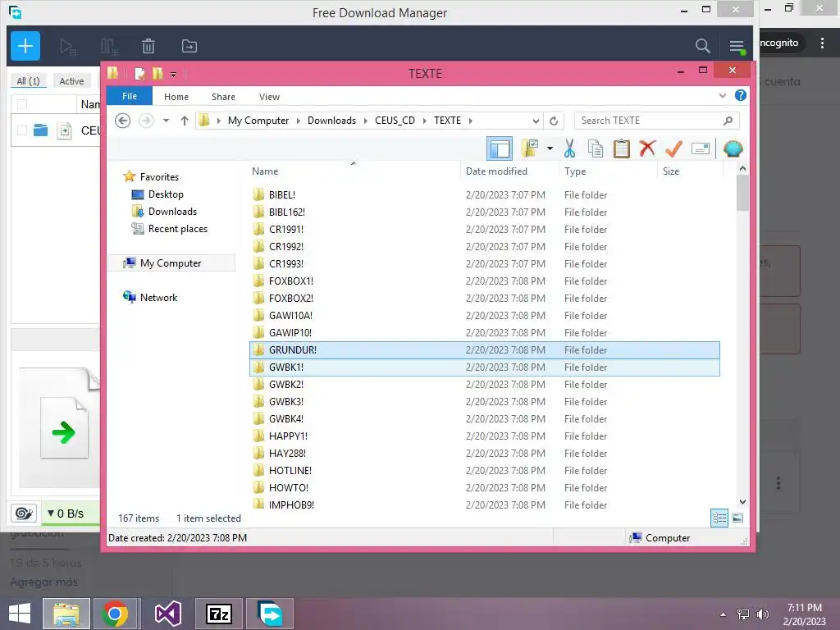Check the select-all checkbox in download list header
The image size is (840, 630).
click(22, 104)
